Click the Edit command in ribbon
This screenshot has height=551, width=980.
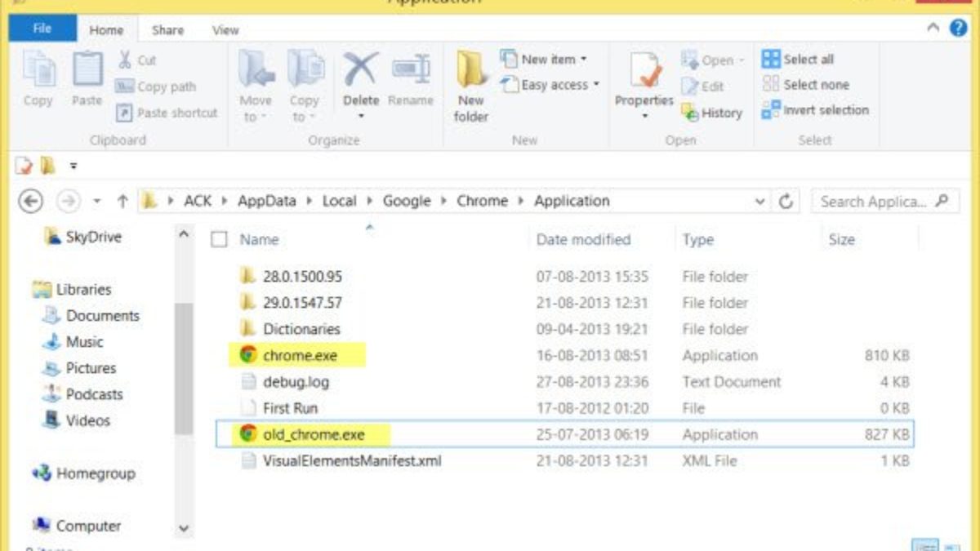coord(703,86)
